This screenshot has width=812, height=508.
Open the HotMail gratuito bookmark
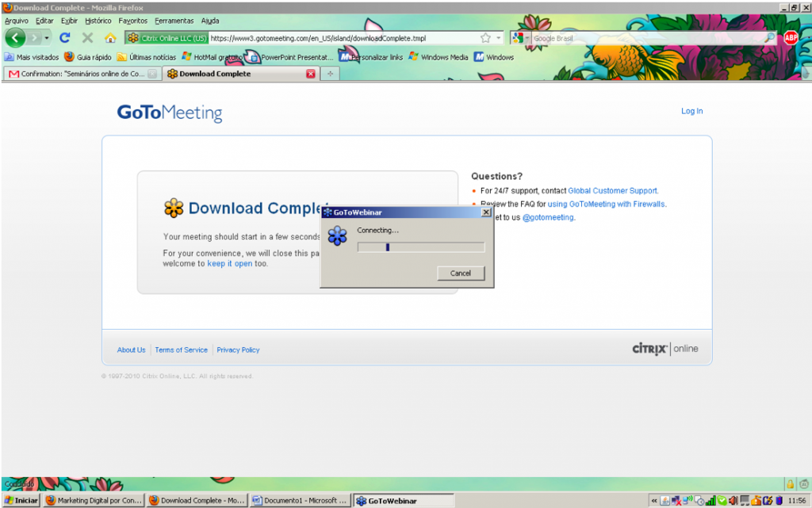coord(212,57)
